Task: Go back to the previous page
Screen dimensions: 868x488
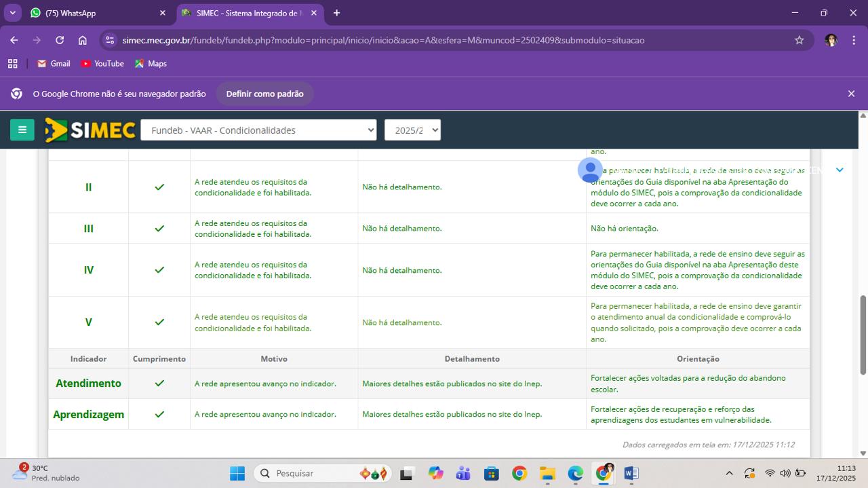Action: pos(14,40)
